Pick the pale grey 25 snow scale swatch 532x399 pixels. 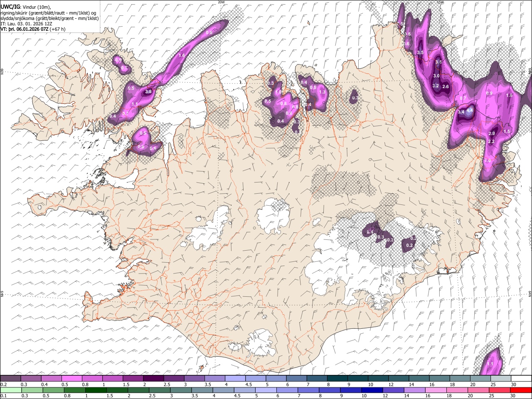point(501,378)
